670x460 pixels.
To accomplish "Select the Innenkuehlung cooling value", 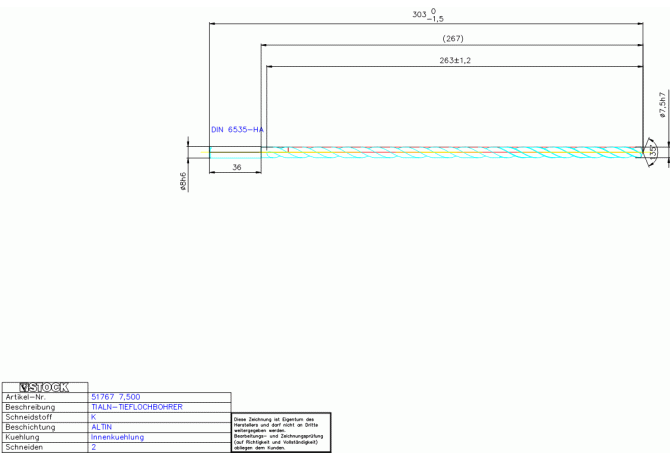I will click(118, 437).
